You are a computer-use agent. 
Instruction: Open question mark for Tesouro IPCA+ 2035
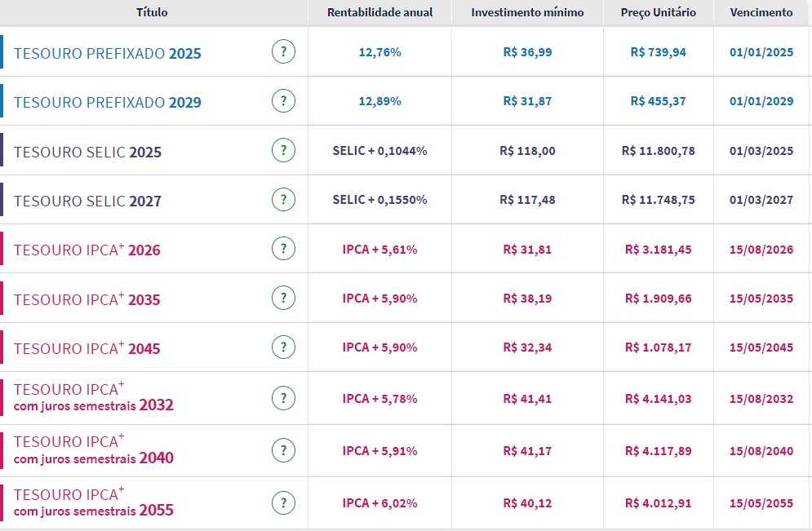(283, 299)
